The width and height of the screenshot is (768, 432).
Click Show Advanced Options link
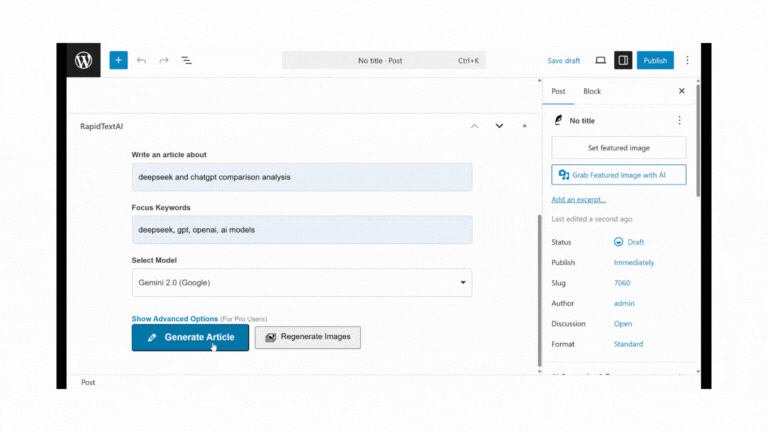(175, 319)
